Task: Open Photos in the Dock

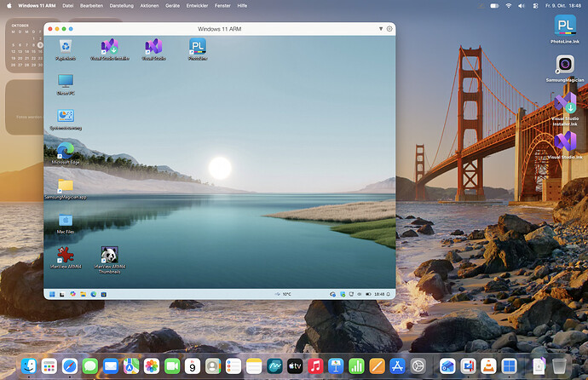Action: coord(152,366)
